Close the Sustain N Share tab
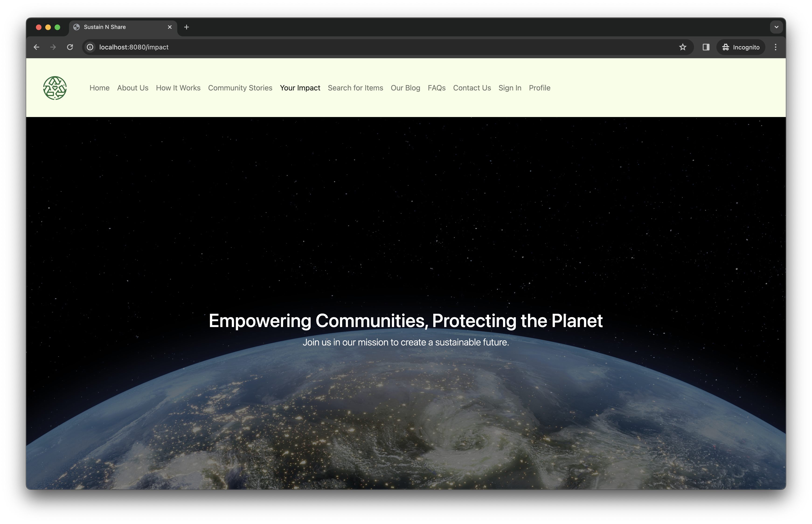The width and height of the screenshot is (812, 524). point(170,27)
